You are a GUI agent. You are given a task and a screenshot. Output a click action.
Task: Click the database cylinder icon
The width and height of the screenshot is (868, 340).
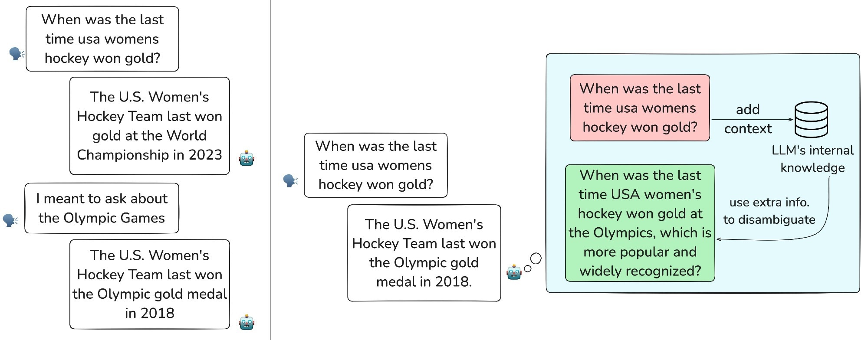click(x=811, y=120)
